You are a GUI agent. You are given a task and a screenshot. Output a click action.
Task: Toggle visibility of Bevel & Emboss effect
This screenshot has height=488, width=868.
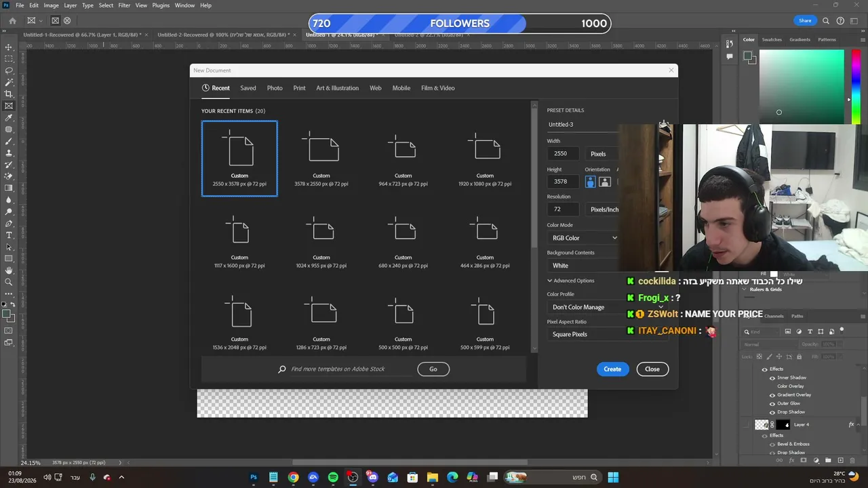[x=772, y=444]
